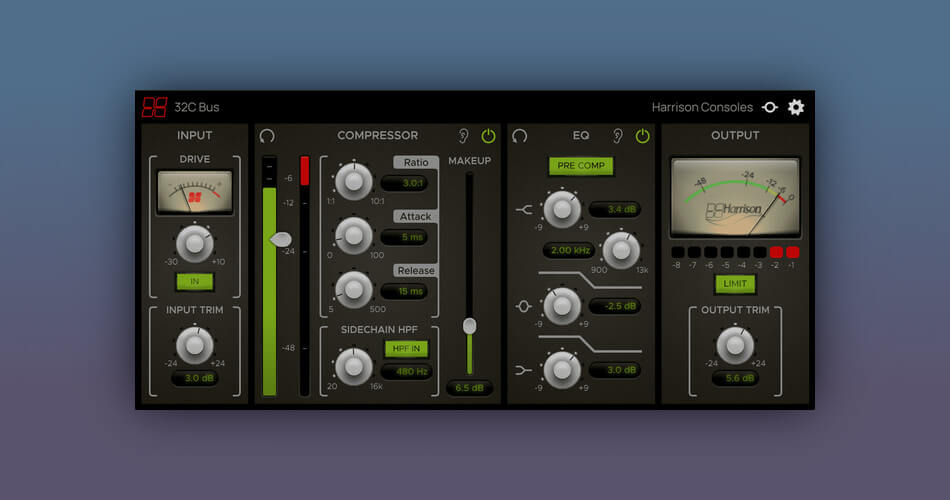
Task: Click the high shelf band icon
Action: 525,209
